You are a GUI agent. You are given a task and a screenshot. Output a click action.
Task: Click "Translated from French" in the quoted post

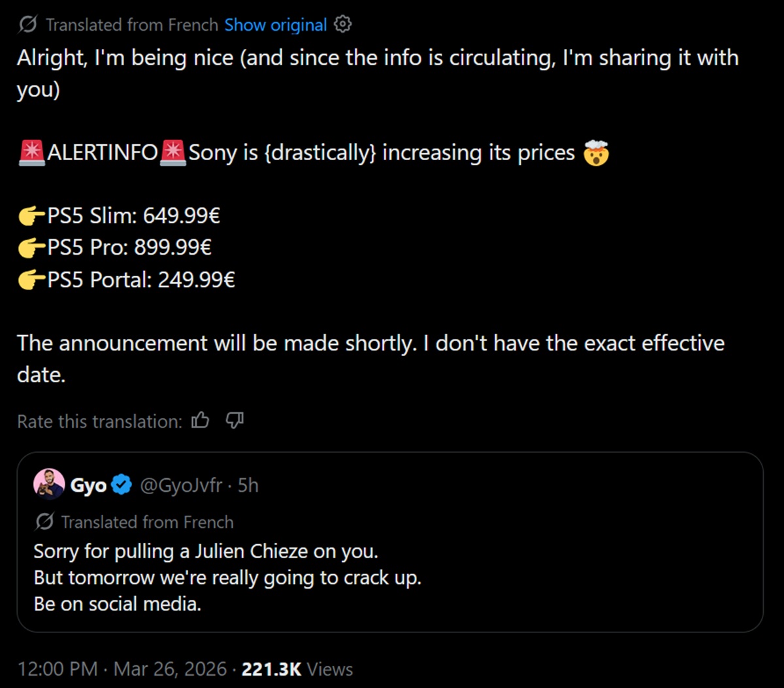pyautogui.click(x=147, y=522)
